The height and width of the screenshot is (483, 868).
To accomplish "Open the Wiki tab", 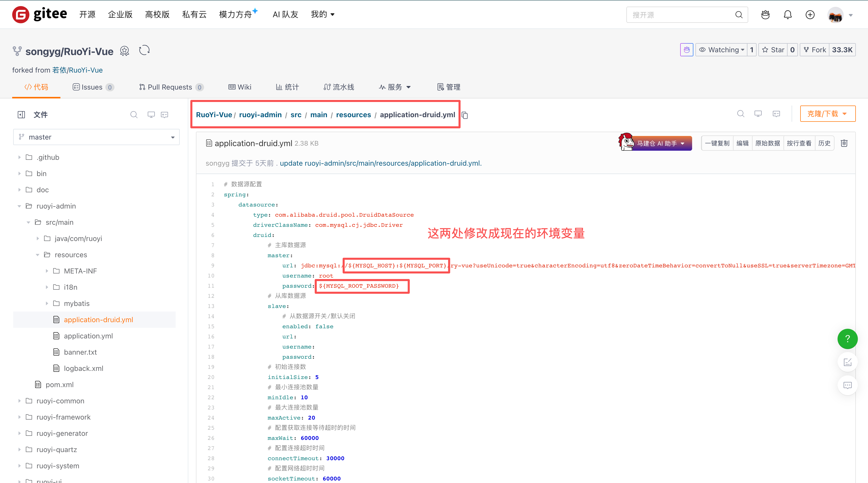I will (x=240, y=87).
